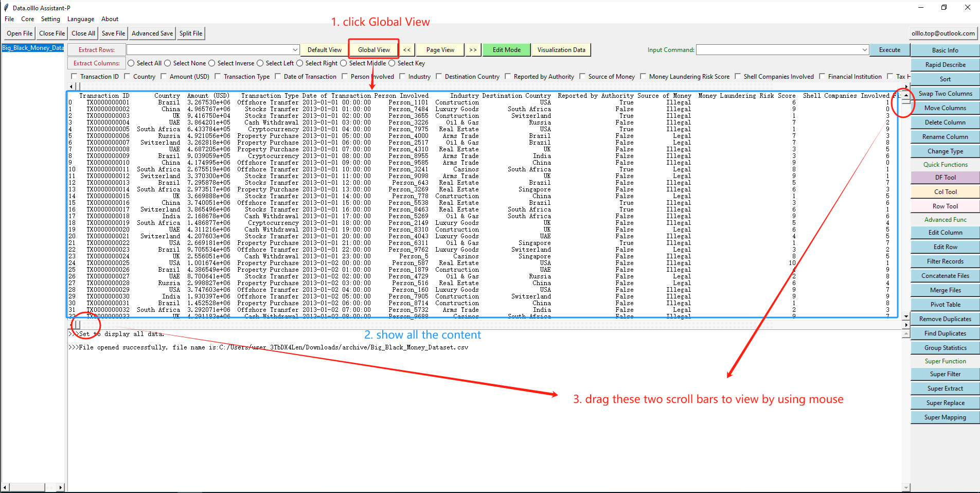Open the Extract Rows dropdown
This screenshot has width=980, height=493.
point(295,50)
